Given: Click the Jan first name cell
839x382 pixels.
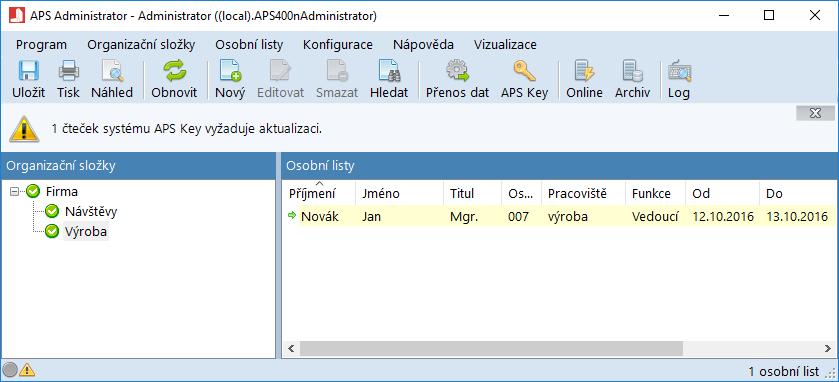Looking at the screenshot, I should (x=371, y=216).
